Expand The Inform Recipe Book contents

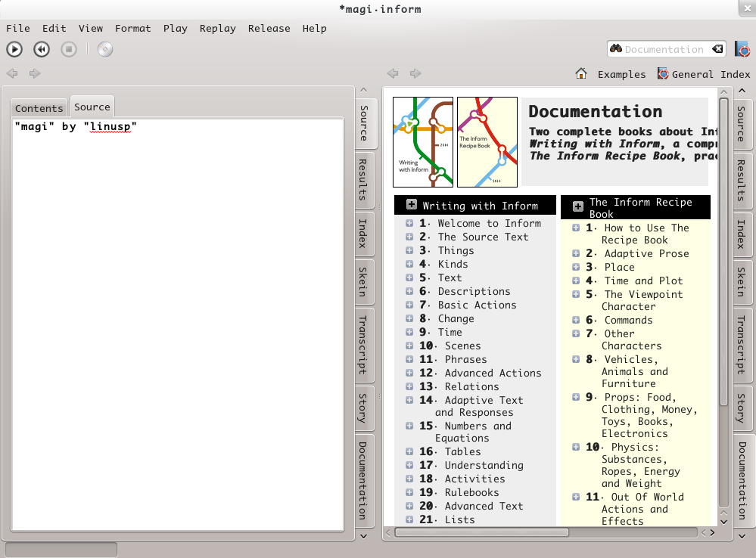[x=577, y=206]
